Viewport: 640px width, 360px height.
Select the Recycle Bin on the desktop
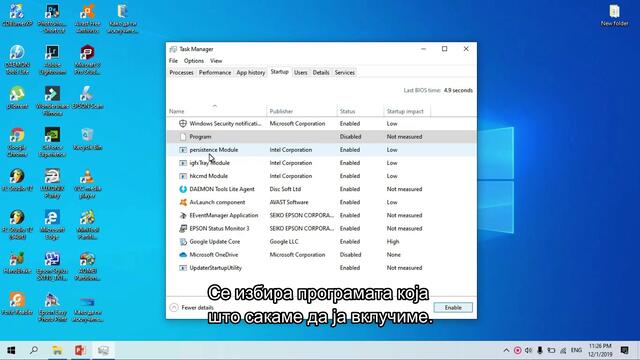87,139
